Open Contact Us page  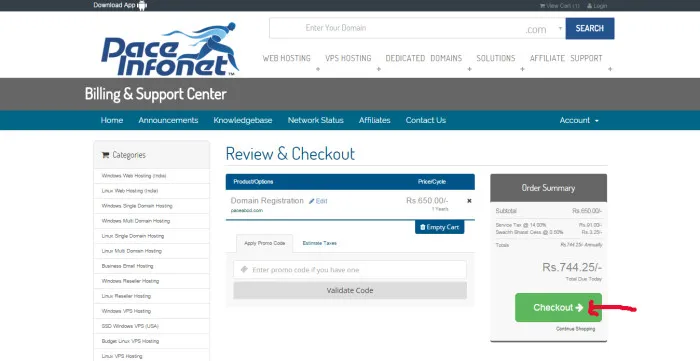coord(426,120)
